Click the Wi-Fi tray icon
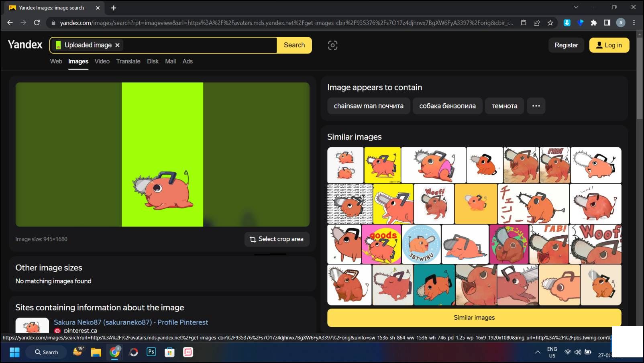This screenshot has width=644, height=363. (568, 352)
